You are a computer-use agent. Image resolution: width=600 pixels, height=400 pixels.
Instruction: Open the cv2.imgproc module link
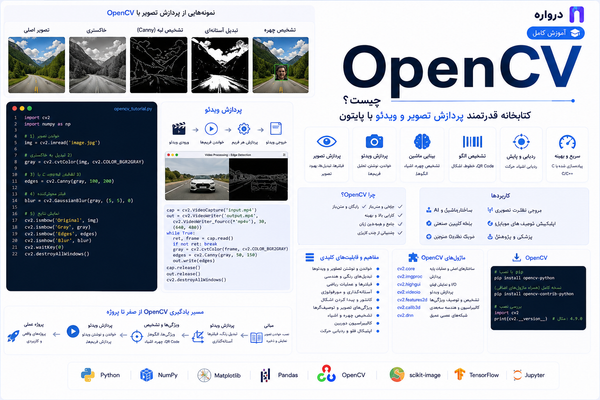[x=409, y=276]
